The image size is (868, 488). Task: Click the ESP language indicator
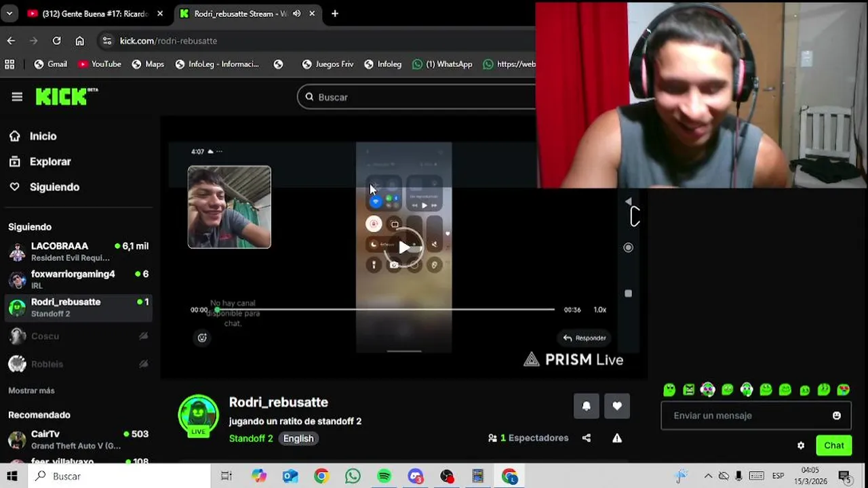(x=778, y=476)
